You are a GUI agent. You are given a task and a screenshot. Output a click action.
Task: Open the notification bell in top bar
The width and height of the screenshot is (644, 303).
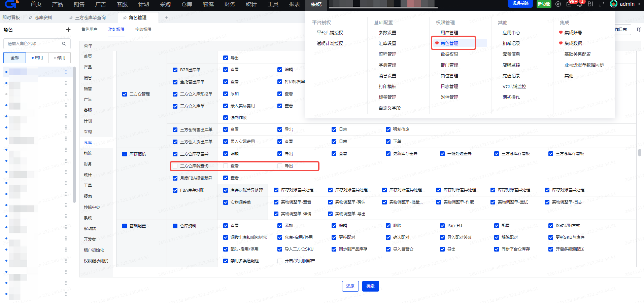coord(580,4)
